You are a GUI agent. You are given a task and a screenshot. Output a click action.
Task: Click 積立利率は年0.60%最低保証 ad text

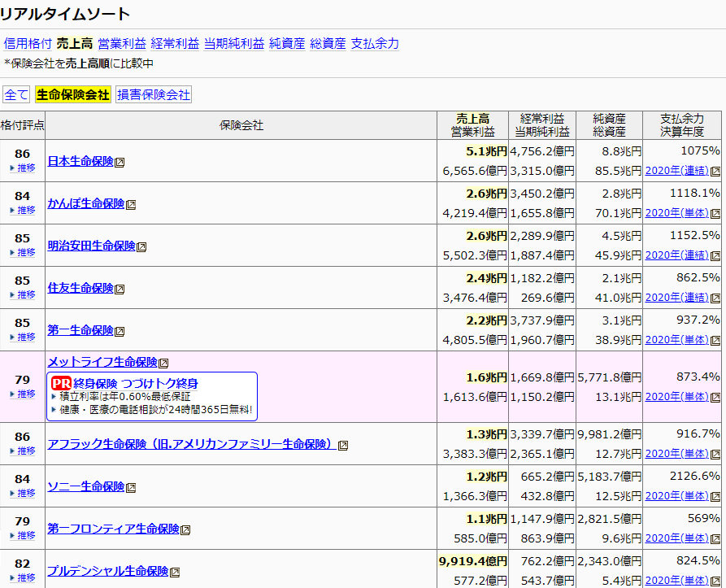[x=125, y=397]
